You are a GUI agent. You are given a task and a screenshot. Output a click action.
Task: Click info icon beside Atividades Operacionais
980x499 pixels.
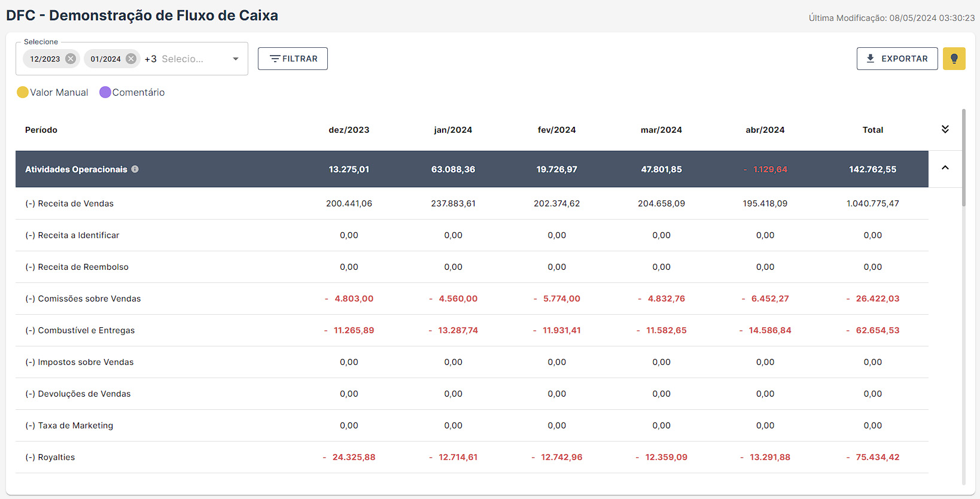(135, 169)
